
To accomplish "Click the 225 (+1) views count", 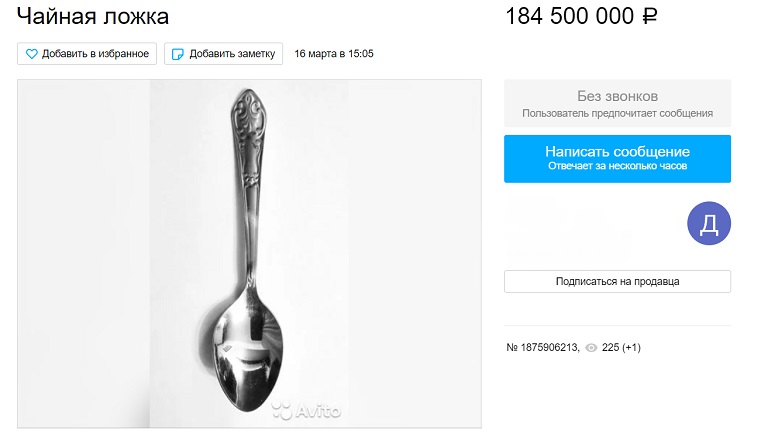I will [621, 347].
